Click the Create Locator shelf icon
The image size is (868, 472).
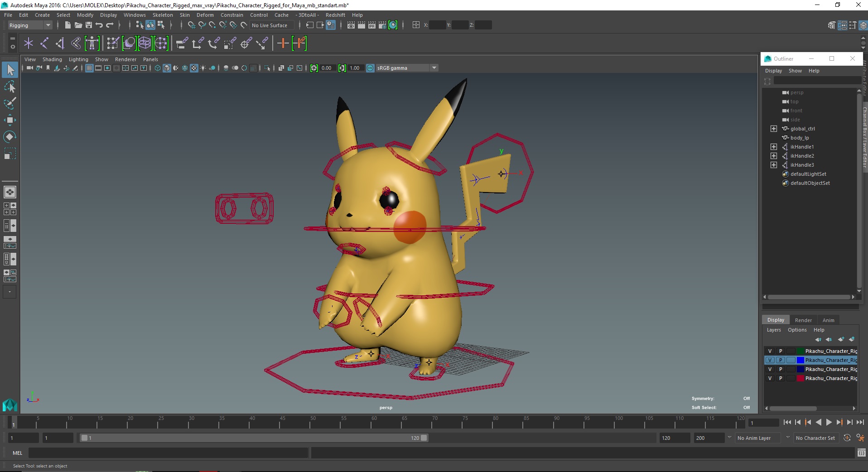[29, 43]
